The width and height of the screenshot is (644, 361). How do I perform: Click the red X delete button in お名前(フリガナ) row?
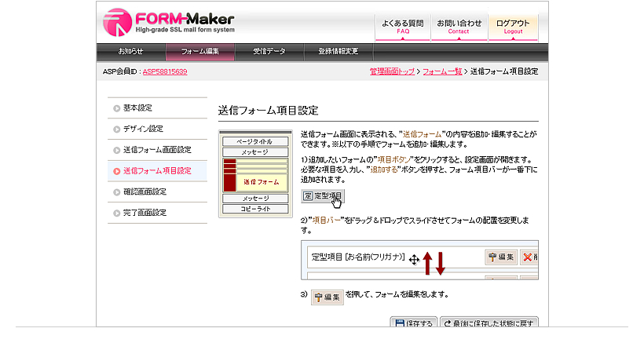(529, 257)
